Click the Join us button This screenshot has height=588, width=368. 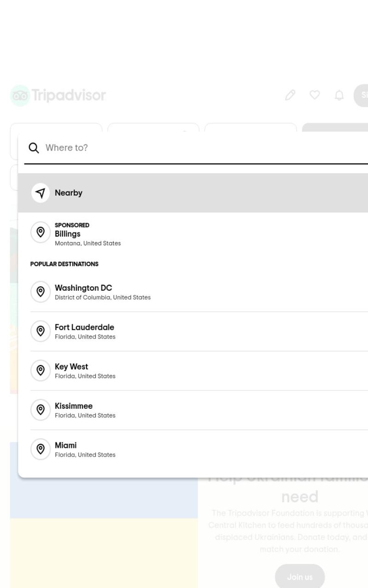click(x=300, y=577)
